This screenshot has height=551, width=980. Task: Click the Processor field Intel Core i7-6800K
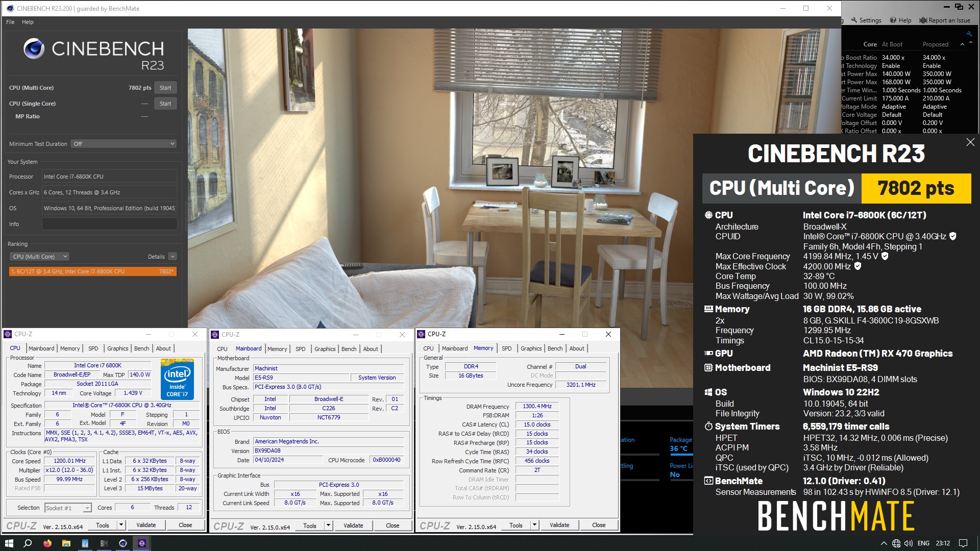pos(109,177)
